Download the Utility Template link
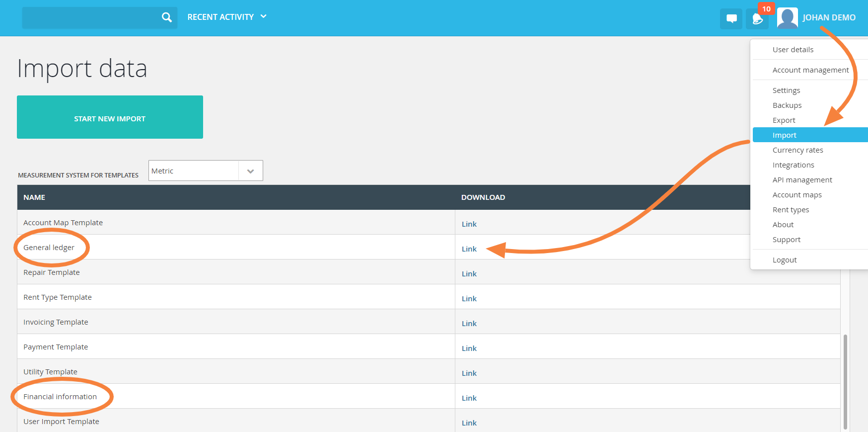The image size is (868, 432). click(469, 373)
